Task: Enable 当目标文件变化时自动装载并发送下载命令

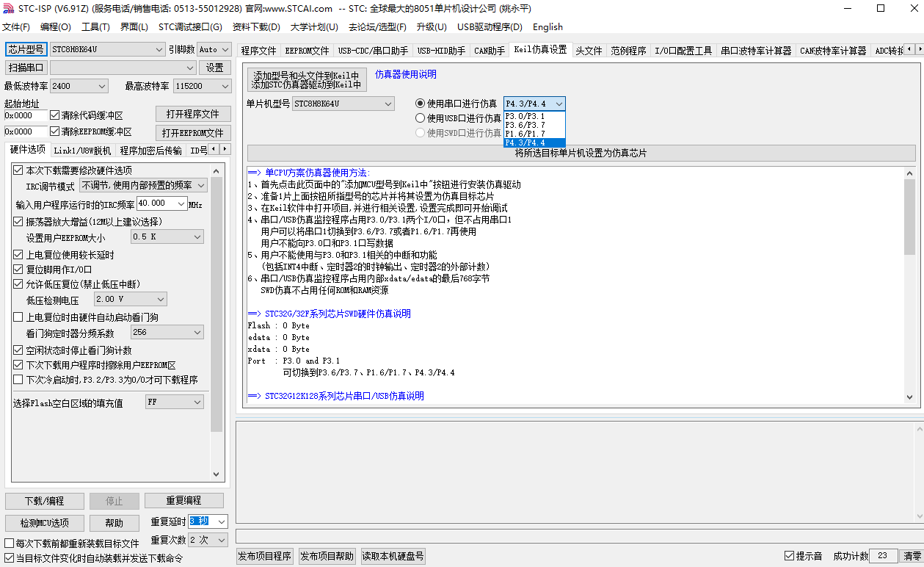Action: point(10,558)
